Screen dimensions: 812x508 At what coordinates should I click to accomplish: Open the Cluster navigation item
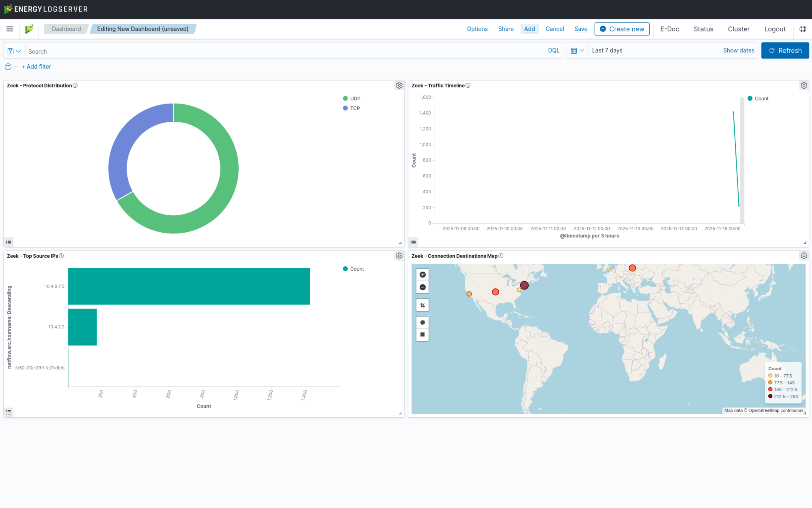coord(738,29)
